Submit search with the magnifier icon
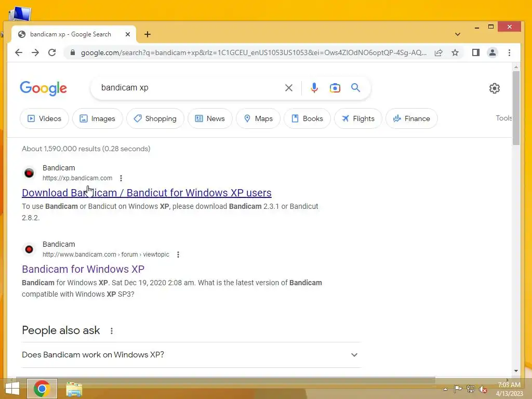The width and height of the screenshot is (532, 399). tap(355, 88)
